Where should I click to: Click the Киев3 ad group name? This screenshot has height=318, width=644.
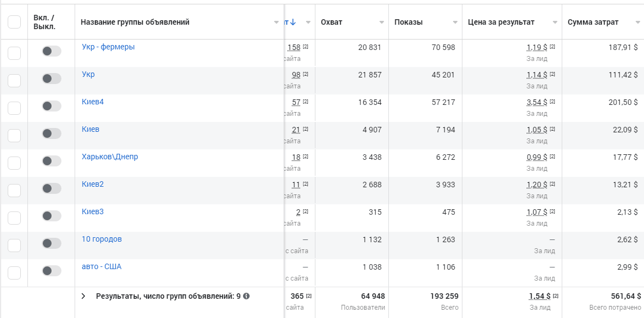point(93,211)
